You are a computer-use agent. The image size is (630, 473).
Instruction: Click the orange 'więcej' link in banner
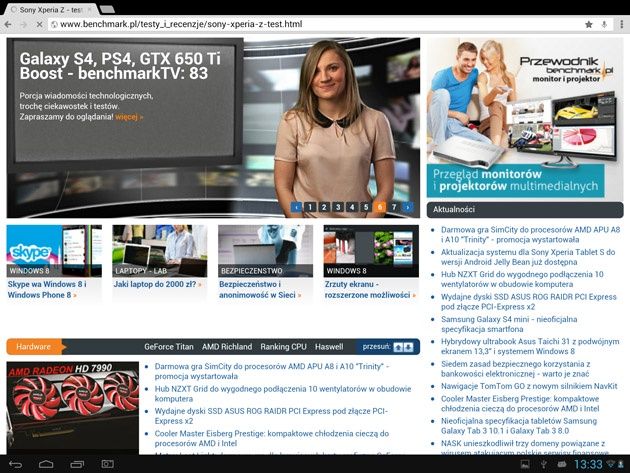tap(129, 117)
